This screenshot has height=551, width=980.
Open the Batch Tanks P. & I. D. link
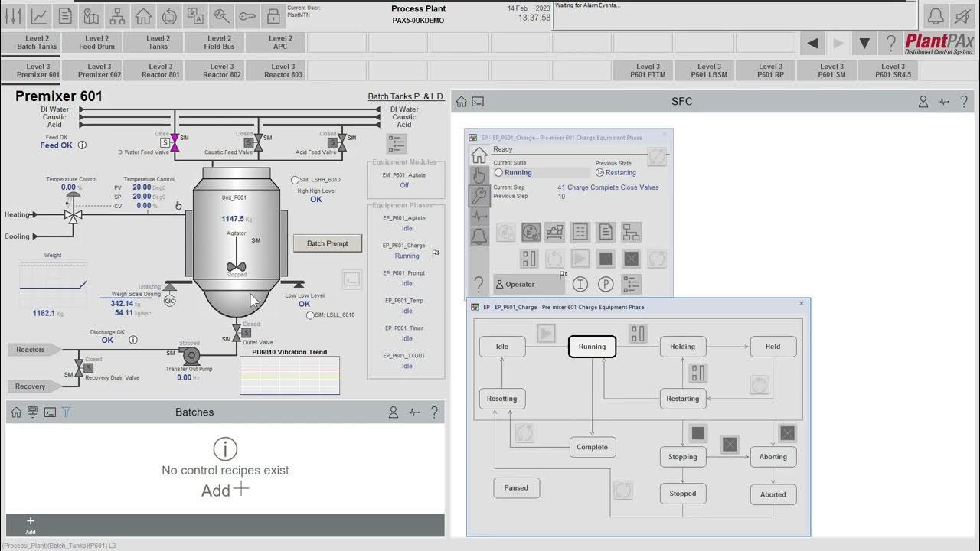click(406, 96)
